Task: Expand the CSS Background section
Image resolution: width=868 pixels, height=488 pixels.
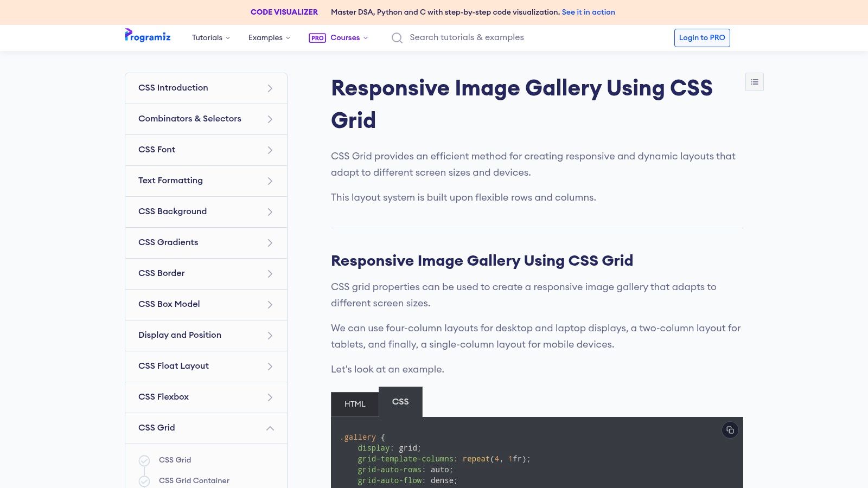Action: 206,212
